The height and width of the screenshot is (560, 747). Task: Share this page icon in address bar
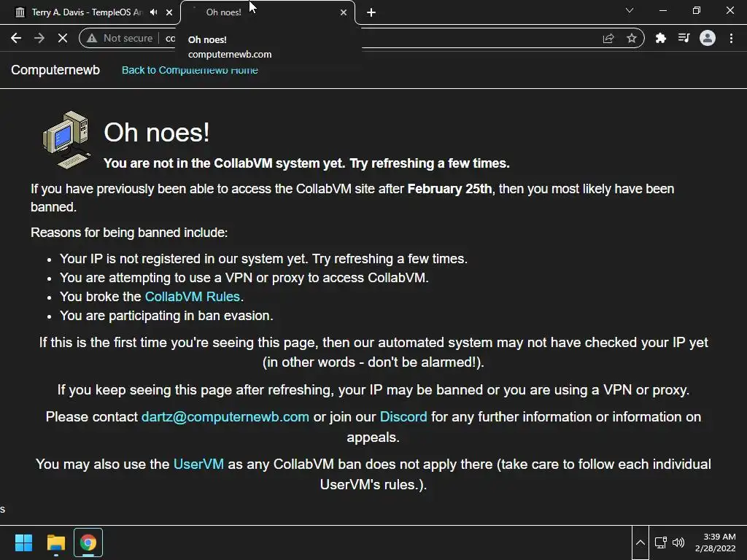click(x=608, y=38)
